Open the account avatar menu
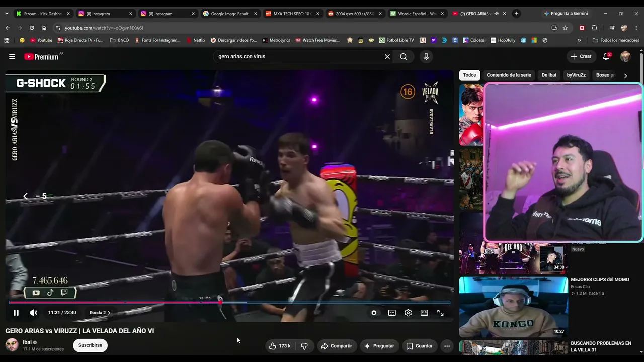This screenshot has height=362, width=644. point(625,57)
